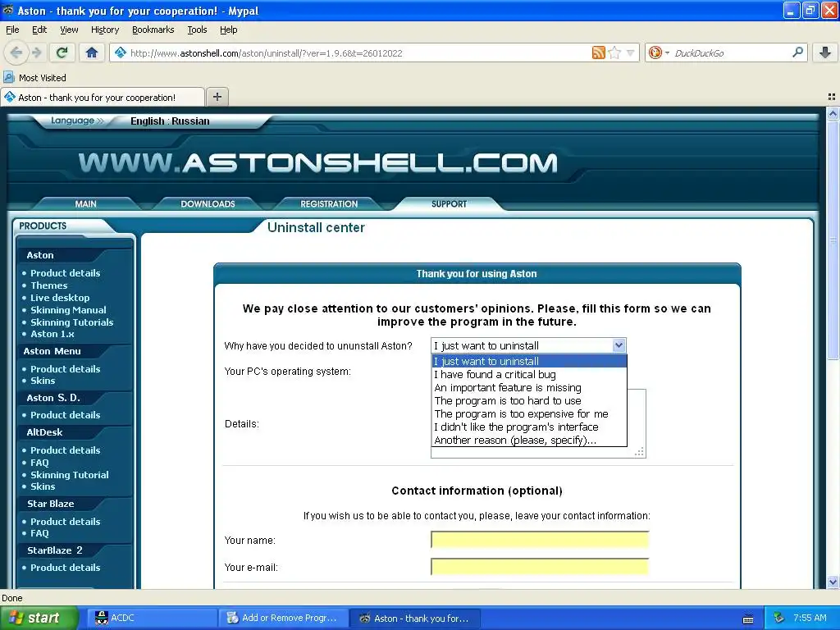This screenshot has width=840, height=630.
Task: Bookmark this page with the star icon
Action: (x=615, y=52)
